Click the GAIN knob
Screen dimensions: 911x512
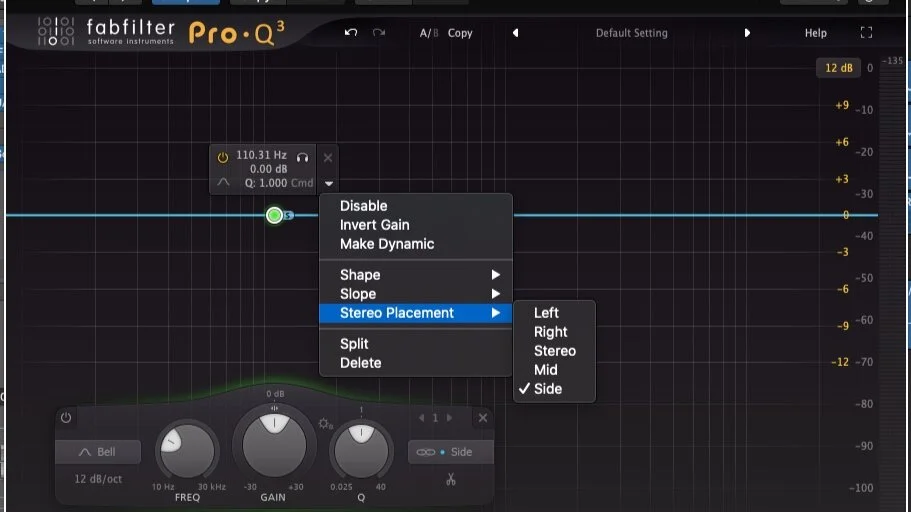274,445
